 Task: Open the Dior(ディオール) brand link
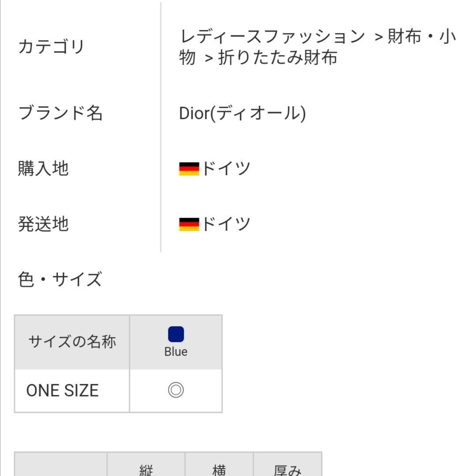pos(242,113)
